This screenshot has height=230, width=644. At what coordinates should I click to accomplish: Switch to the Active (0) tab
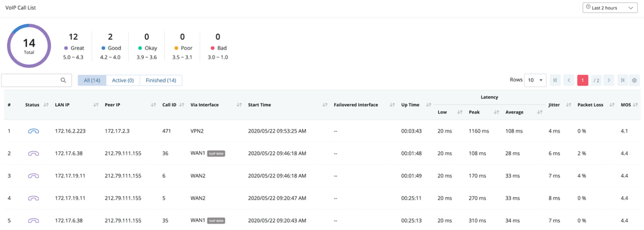tap(123, 81)
